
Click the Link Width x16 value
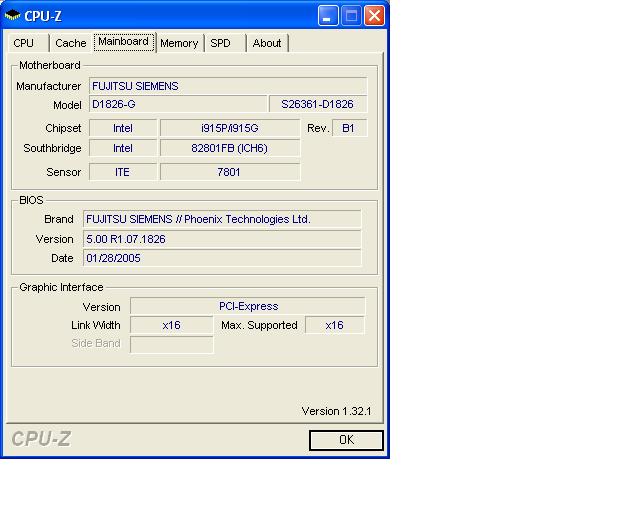pyautogui.click(x=171, y=325)
